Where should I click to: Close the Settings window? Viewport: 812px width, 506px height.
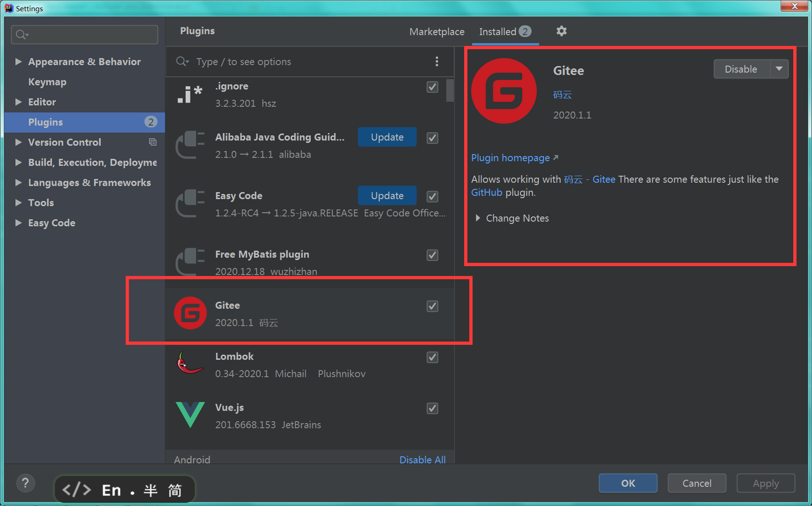[794, 6]
